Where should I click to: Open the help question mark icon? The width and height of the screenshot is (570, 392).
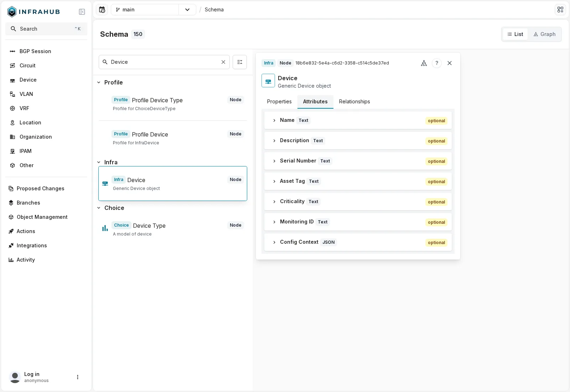tap(437, 63)
